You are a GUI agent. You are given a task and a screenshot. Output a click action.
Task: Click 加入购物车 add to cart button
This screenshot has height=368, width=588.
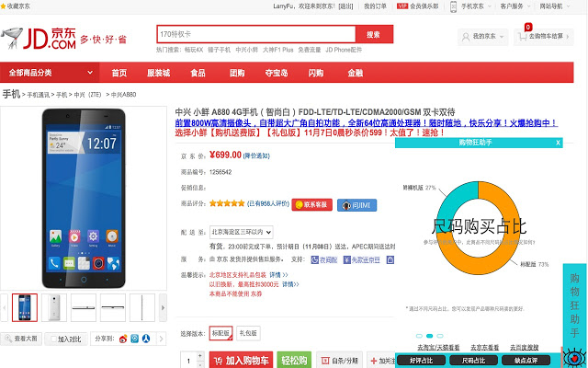point(241,361)
